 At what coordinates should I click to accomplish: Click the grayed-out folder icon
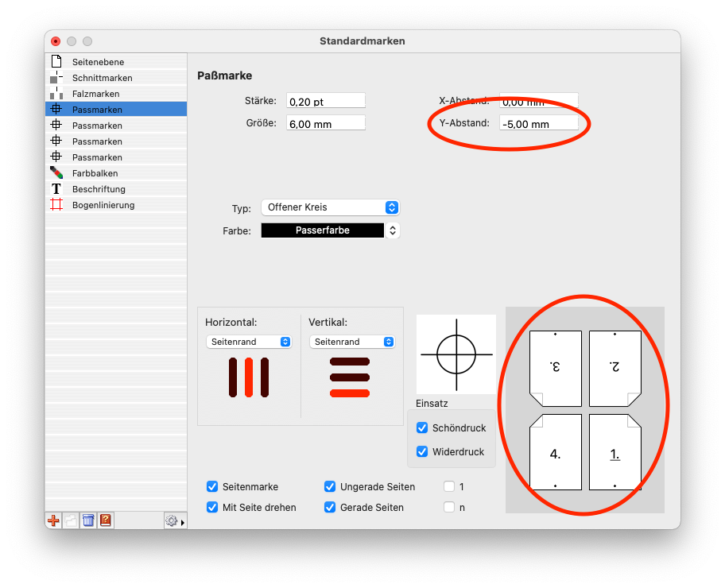point(71,520)
